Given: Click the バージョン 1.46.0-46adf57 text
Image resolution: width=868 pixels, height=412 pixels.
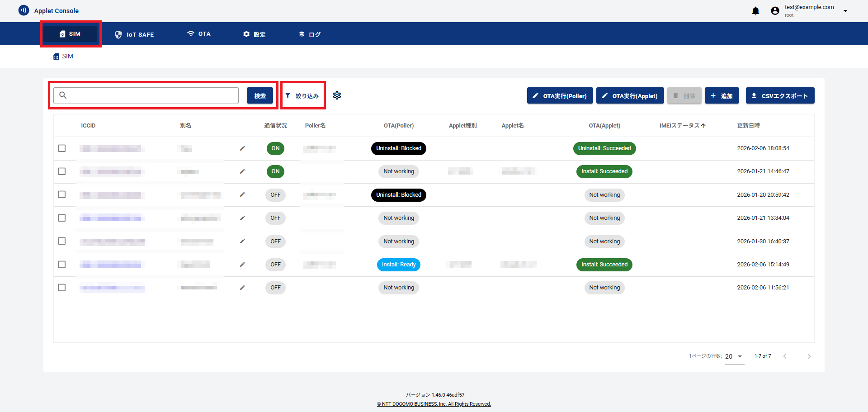Looking at the screenshot, I should [435, 395].
